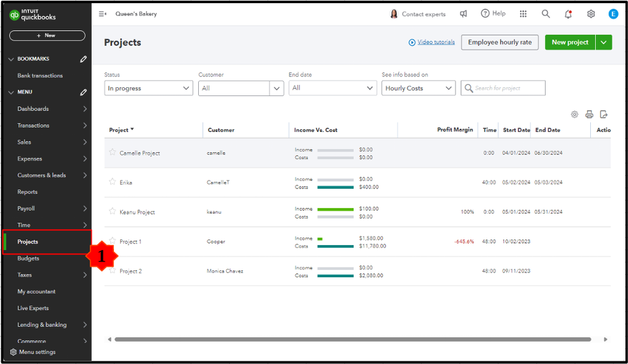
Task: Open the Video tutorials link
Action: tap(435, 42)
